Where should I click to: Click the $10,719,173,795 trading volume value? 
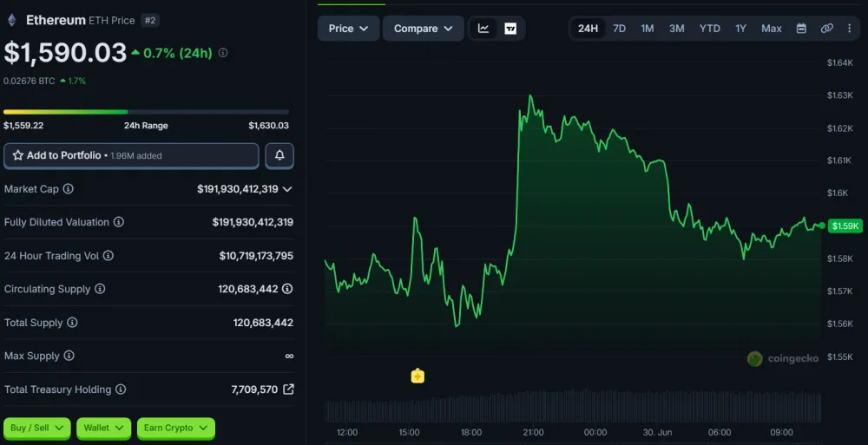coord(256,256)
